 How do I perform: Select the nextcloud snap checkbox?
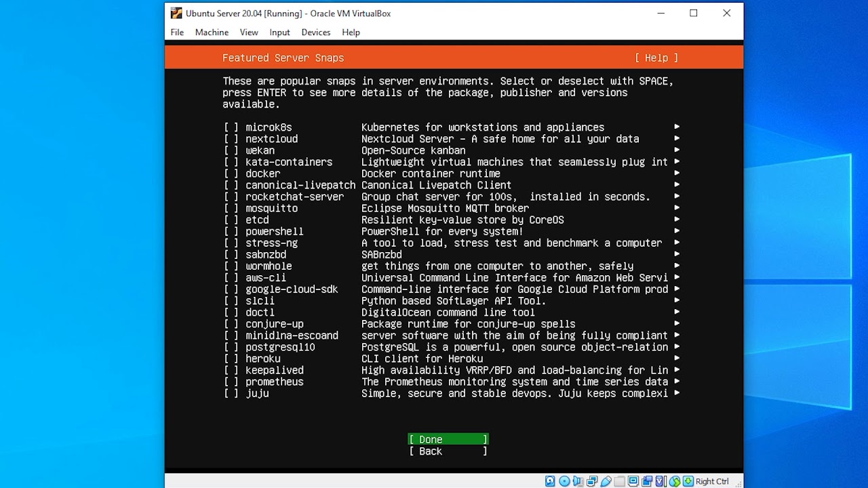point(231,139)
